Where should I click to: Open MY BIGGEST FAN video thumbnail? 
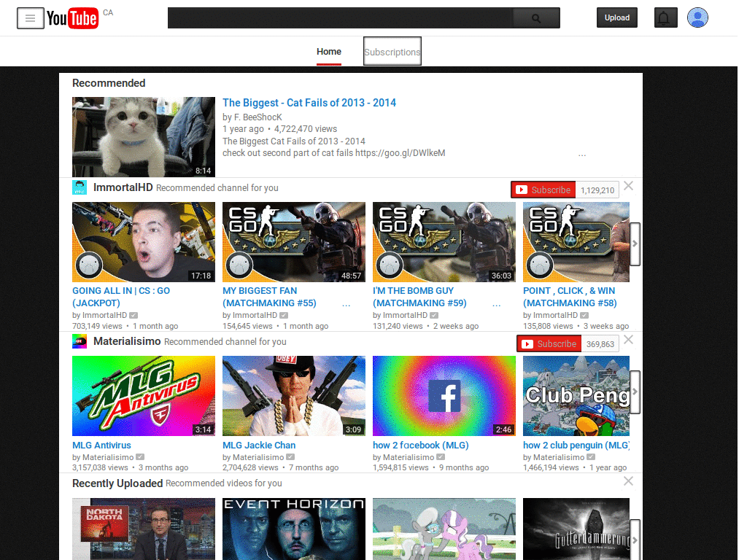tap(294, 242)
